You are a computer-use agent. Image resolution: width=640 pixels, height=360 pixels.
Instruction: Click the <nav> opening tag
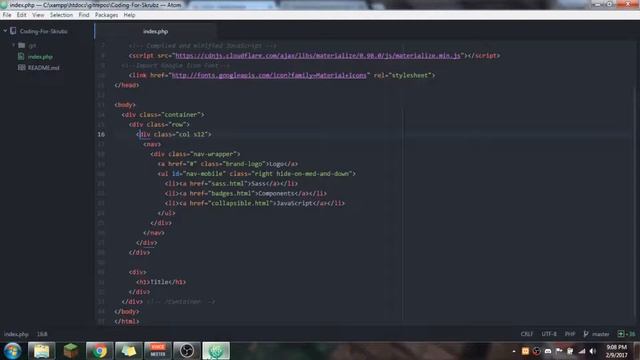tap(152, 144)
